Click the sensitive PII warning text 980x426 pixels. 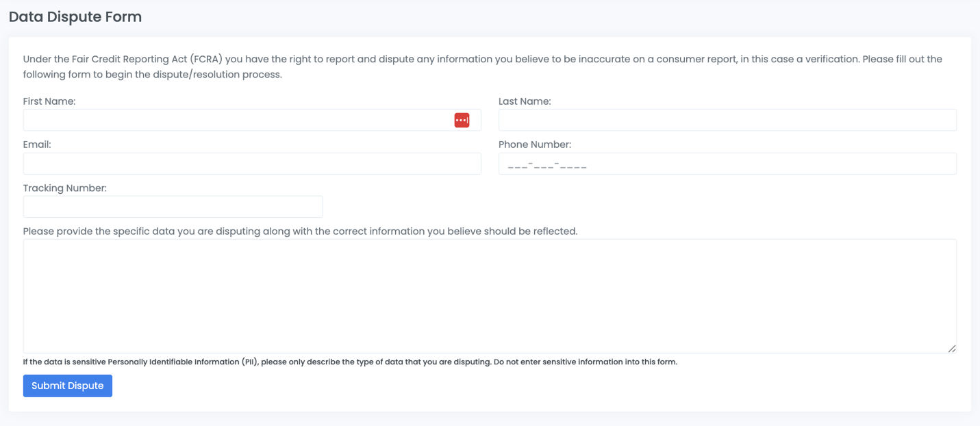click(349, 362)
